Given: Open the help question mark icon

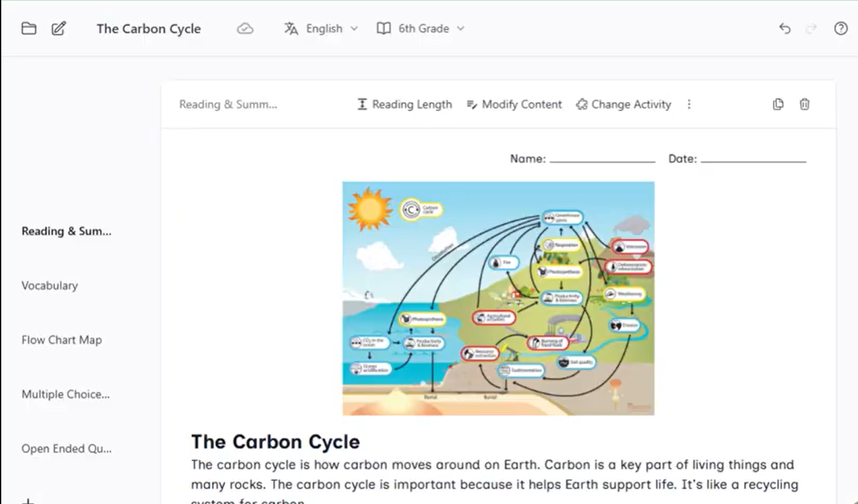Looking at the screenshot, I should tap(841, 29).
